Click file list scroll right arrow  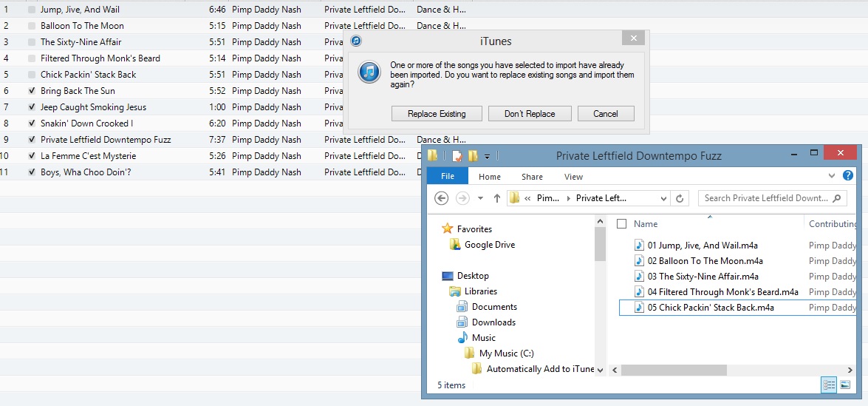click(850, 370)
